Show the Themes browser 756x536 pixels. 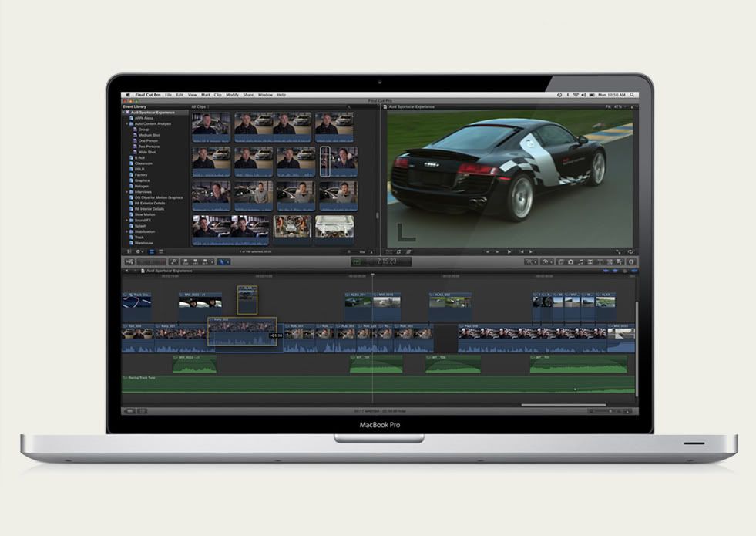[620, 262]
